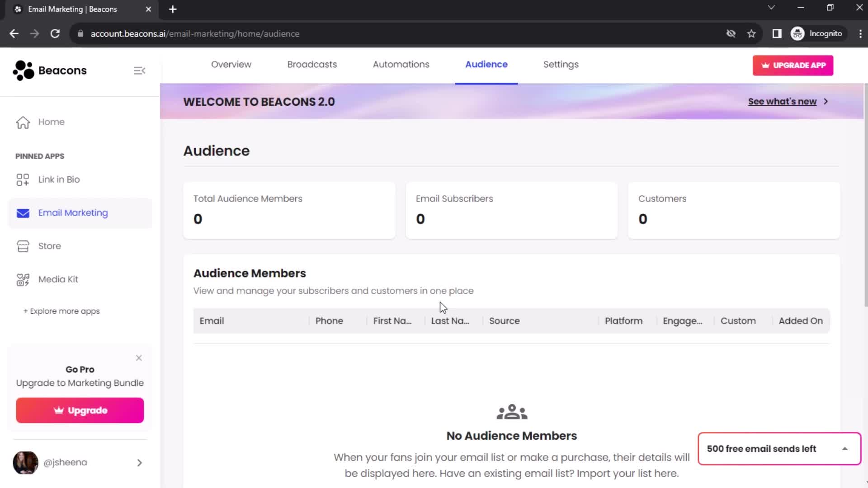Switch to the Automations tab
The image size is (868, 488).
pos(401,64)
